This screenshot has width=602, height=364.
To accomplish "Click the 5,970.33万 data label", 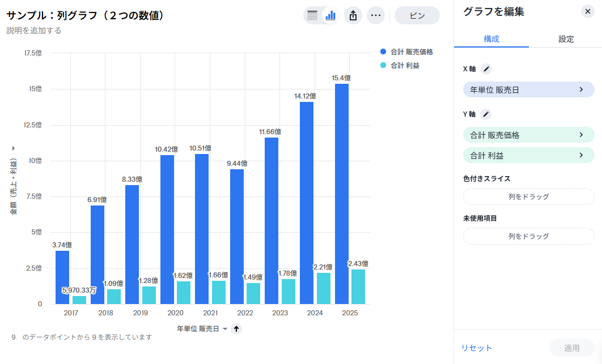I will click(x=79, y=290).
